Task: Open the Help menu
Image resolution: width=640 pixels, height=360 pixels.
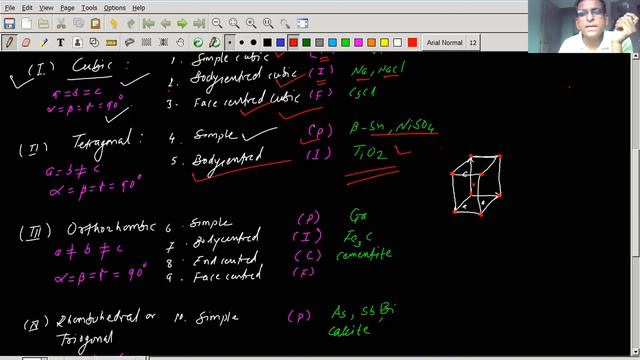Action: coord(139,8)
